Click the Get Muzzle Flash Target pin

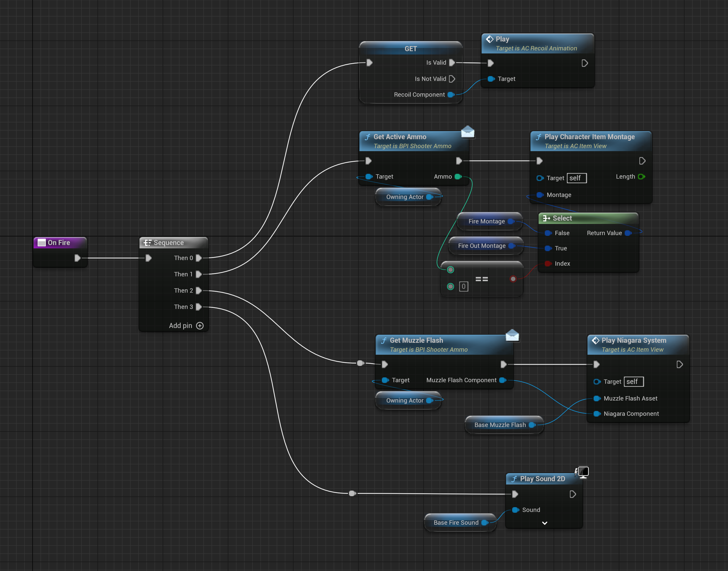pos(385,380)
